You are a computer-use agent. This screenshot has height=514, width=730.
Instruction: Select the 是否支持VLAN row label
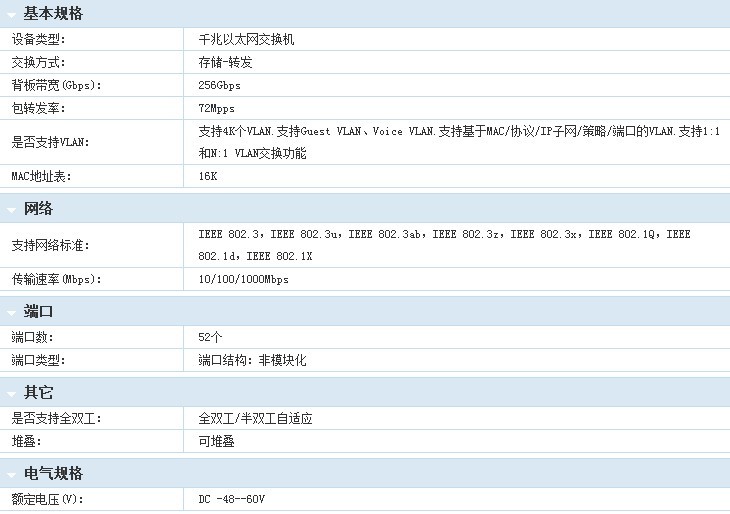(50, 142)
